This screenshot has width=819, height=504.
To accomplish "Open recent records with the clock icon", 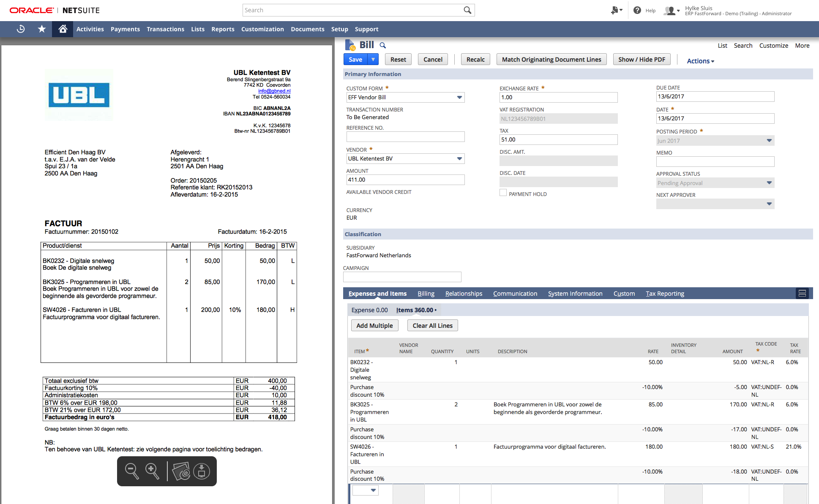I will tap(20, 29).
